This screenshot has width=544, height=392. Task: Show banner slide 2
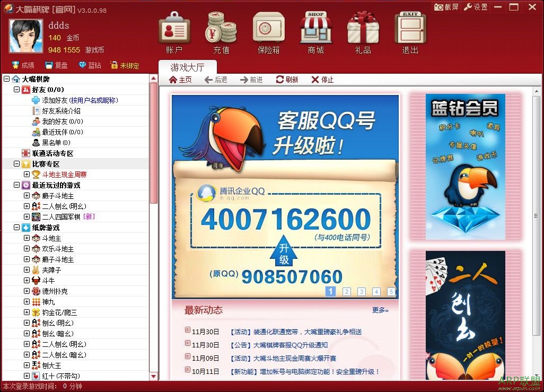click(347, 292)
